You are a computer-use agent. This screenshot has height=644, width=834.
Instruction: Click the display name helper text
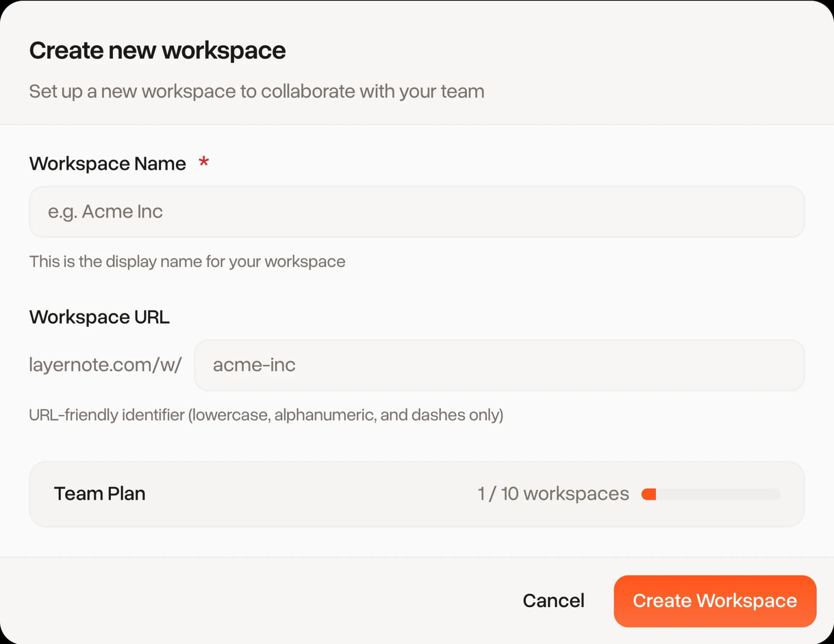[x=187, y=261]
